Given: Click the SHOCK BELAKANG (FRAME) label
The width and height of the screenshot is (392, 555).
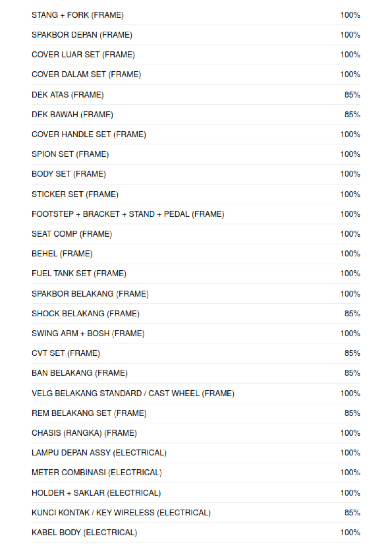Looking at the screenshot, I should (85, 314).
